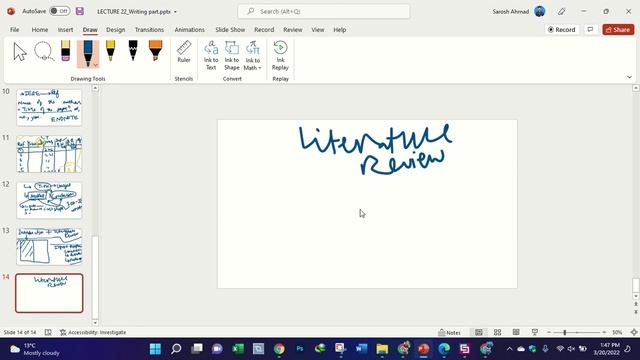
Task: Select slide 13 thumbnail
Action: [49, 247]
